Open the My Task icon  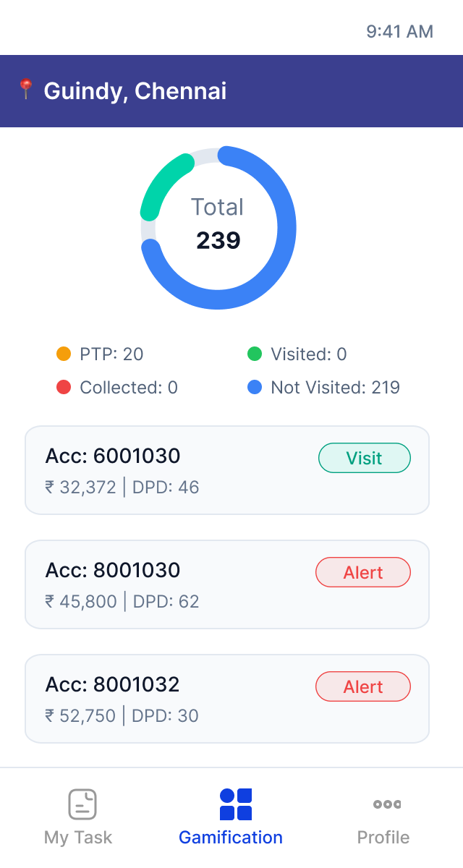(82, 804)
